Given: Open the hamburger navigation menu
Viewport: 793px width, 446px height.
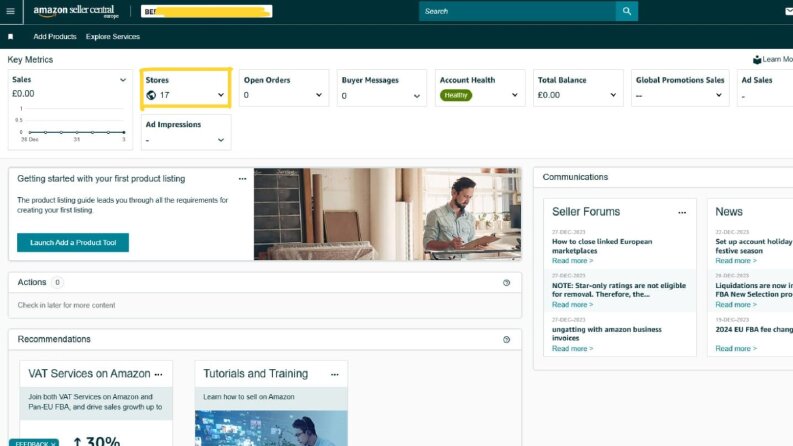Looking at the screenshot, I should pyautogui.click(x=11, y=11).
